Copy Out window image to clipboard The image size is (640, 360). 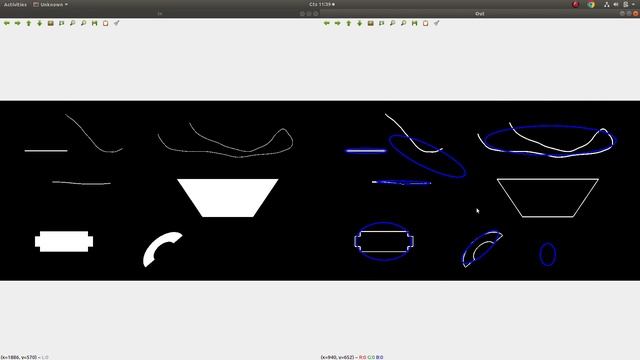(425, 23)
